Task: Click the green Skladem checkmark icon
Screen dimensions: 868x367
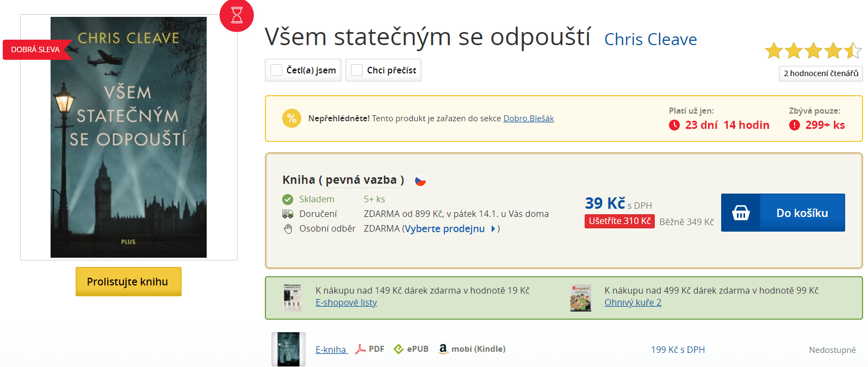Action: click(x=288, y=200)
